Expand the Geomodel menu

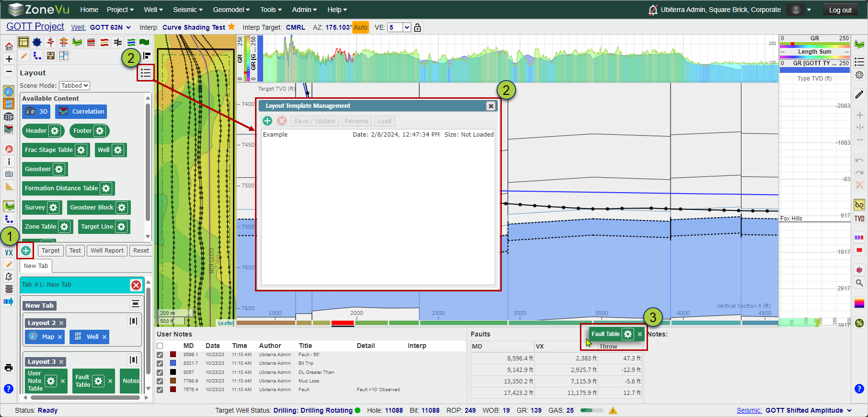(231, 10)
